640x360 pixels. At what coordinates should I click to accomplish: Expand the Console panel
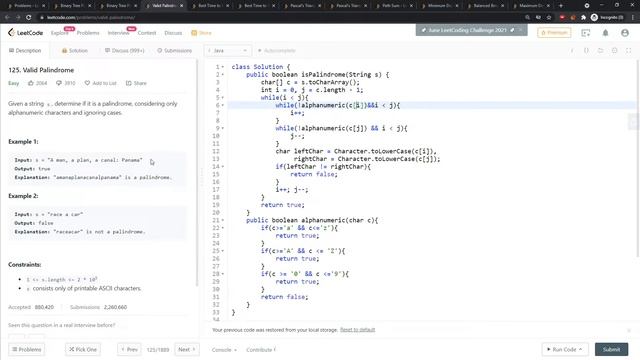point(224,350)
